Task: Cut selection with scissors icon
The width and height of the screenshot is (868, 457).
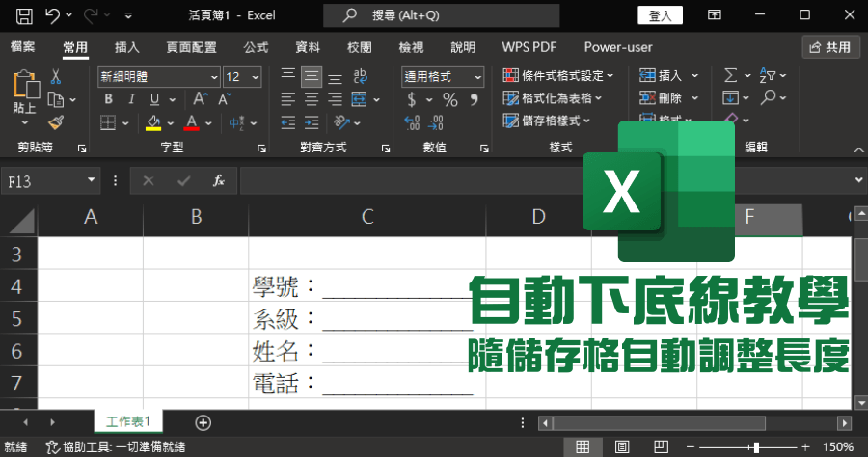Action: (56, 76)
